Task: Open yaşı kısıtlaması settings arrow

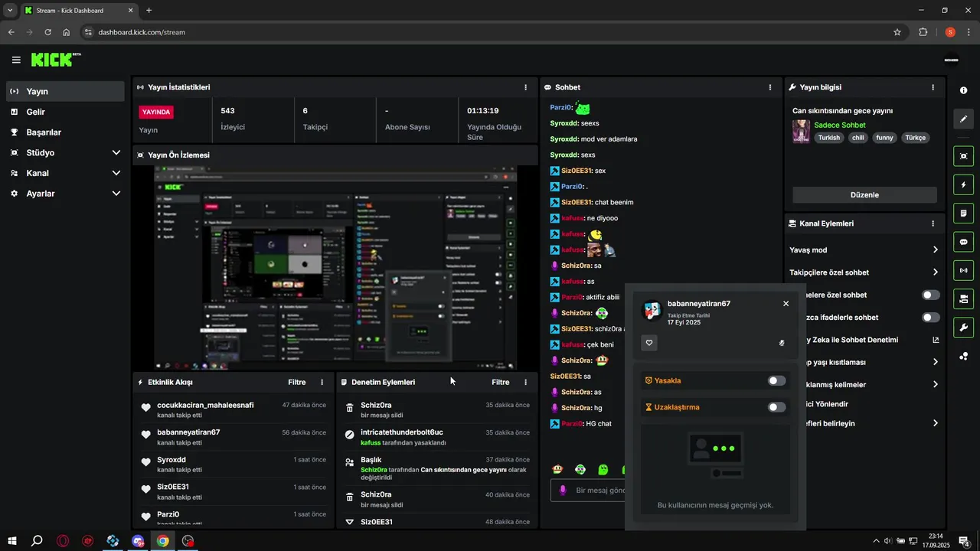Action: 935,362
